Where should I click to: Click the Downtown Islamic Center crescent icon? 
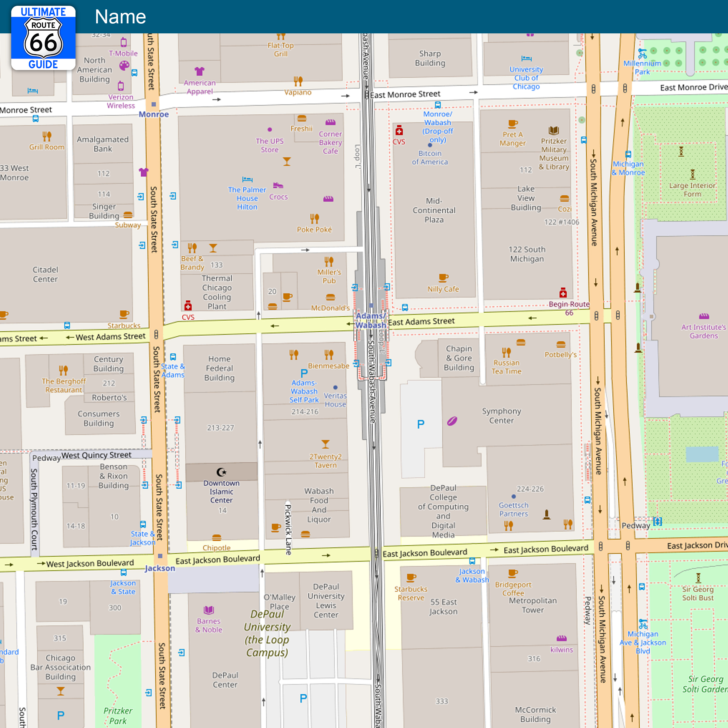[221, 472]
